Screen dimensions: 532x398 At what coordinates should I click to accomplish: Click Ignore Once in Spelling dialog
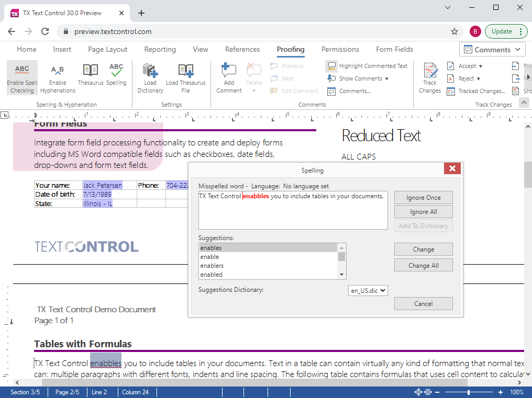424,198
